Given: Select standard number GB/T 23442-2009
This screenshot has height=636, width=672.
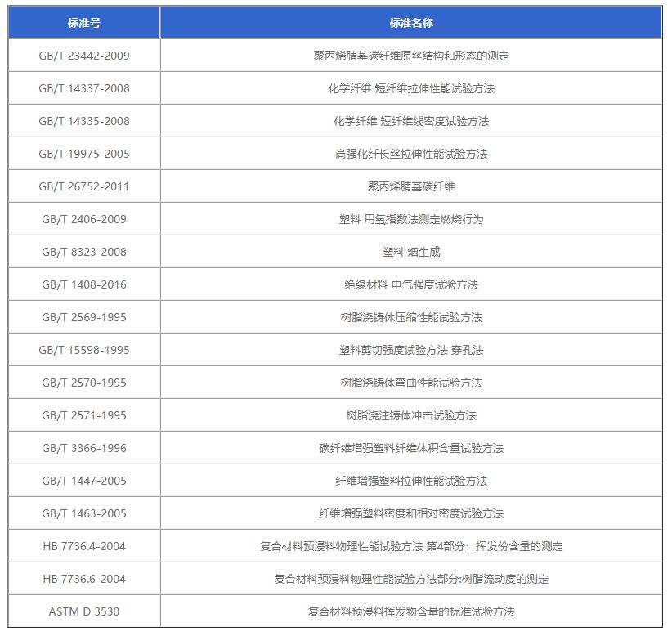Looking at the screenshot, I should (83, 56).
